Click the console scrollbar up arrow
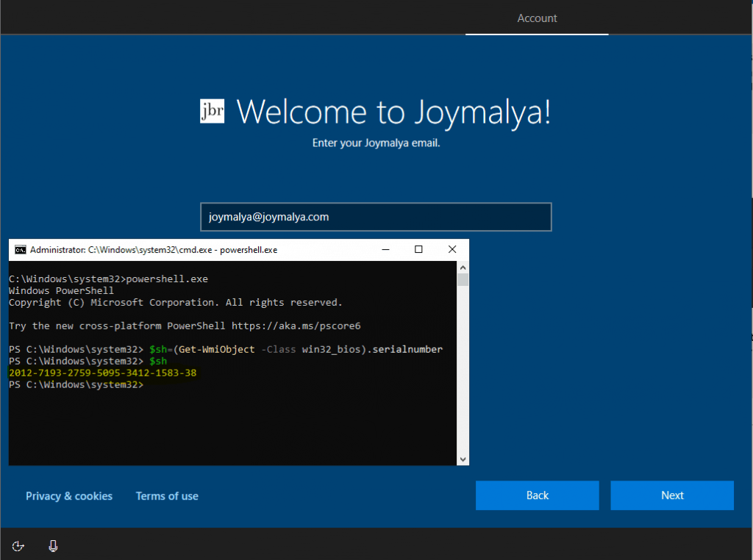This screenshot has height=560, width=753. pyautogui.click(x=463, y=268)
